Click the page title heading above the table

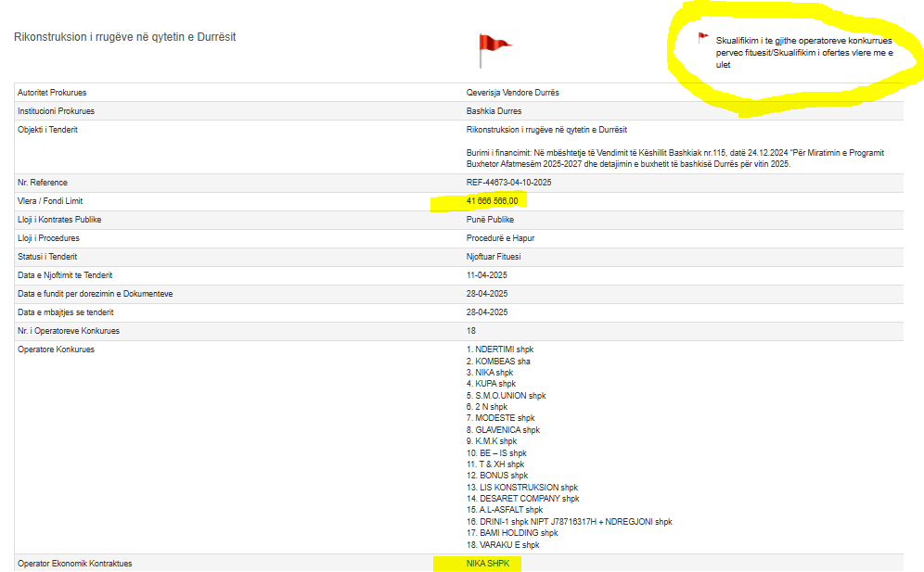(125, 37)
